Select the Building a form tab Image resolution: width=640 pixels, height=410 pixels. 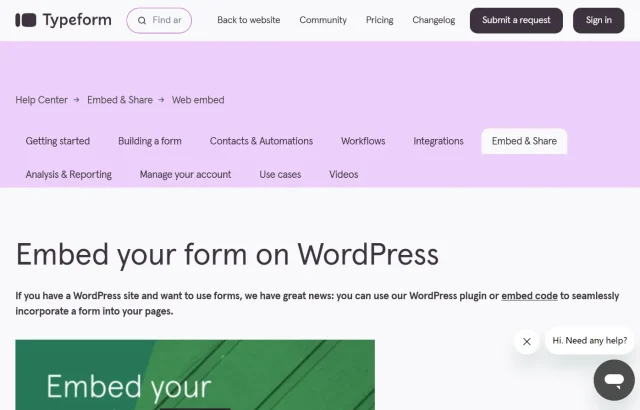tap(150, 141)
